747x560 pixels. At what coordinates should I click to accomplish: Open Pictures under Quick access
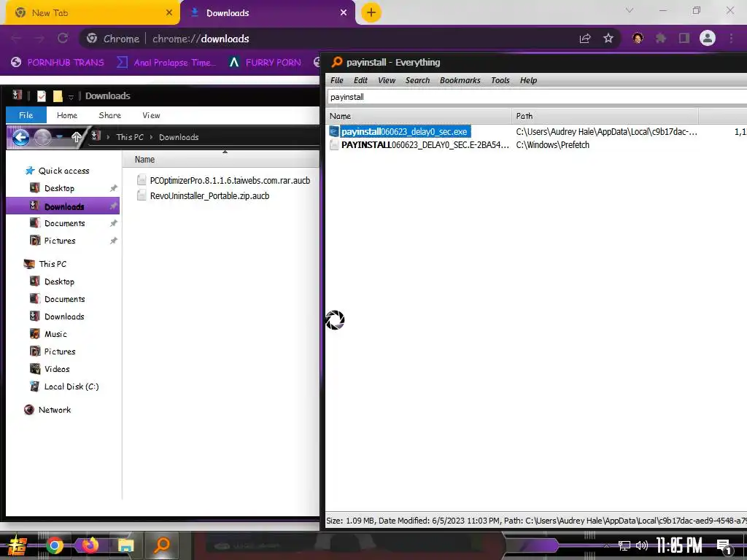pos(60,241)
